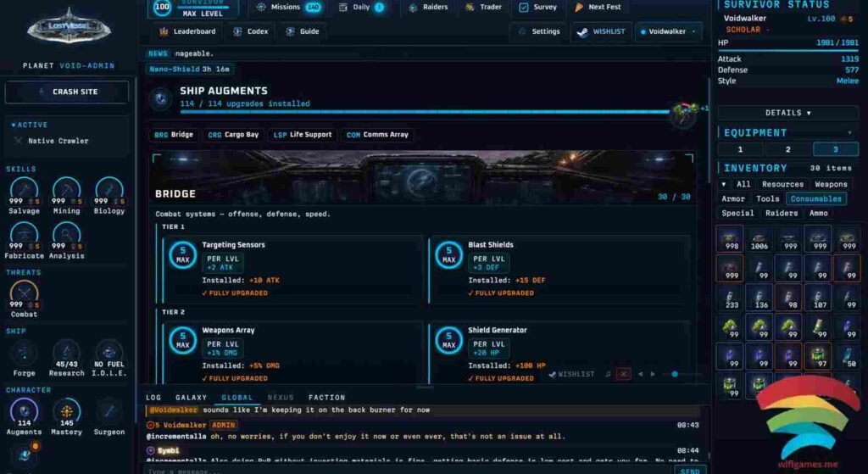Click the chat message input field
This screenshot has width=868, height=474.
pos(409,471)
